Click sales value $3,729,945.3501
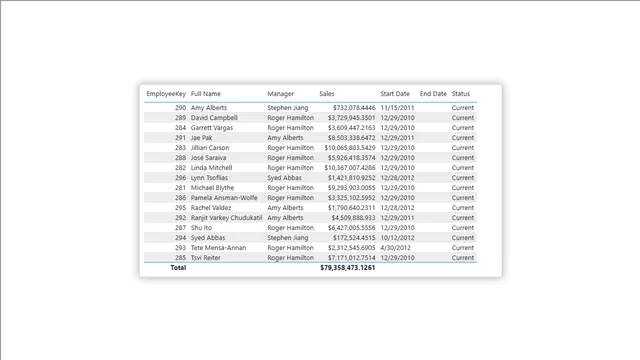This screenshot has width=640, height=360. click(x=351, y=118)
